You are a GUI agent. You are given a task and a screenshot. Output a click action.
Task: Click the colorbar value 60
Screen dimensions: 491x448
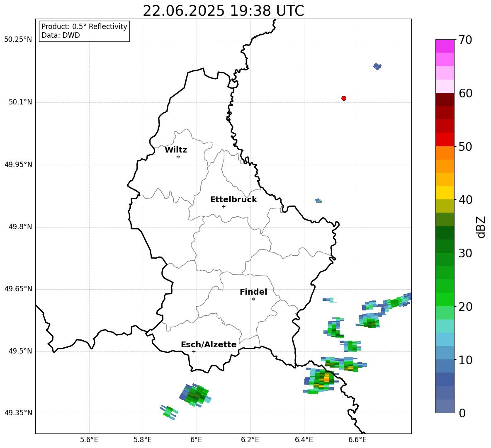[x=465, y=93]
